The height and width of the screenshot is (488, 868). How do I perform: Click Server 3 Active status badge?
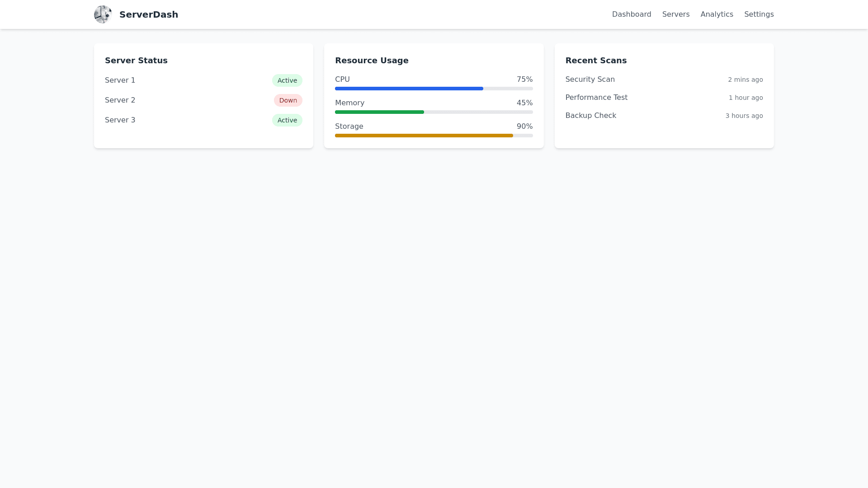pyautogui.click(x=287, y=120)
